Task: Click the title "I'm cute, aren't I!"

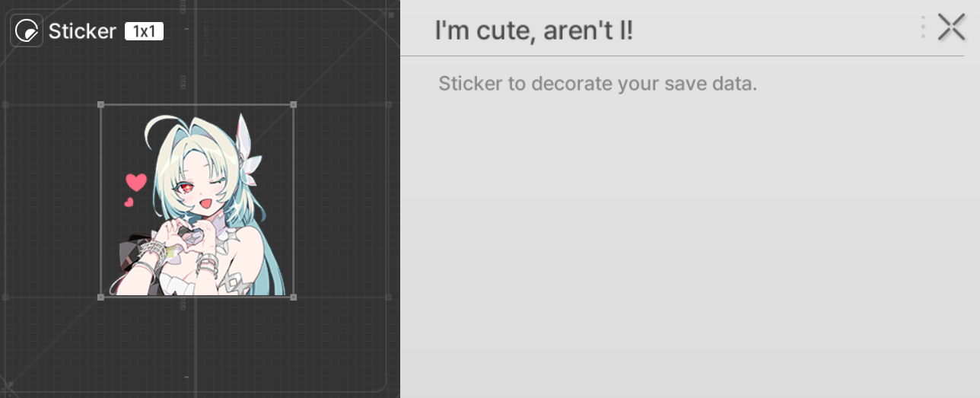Action: [533, 30]
